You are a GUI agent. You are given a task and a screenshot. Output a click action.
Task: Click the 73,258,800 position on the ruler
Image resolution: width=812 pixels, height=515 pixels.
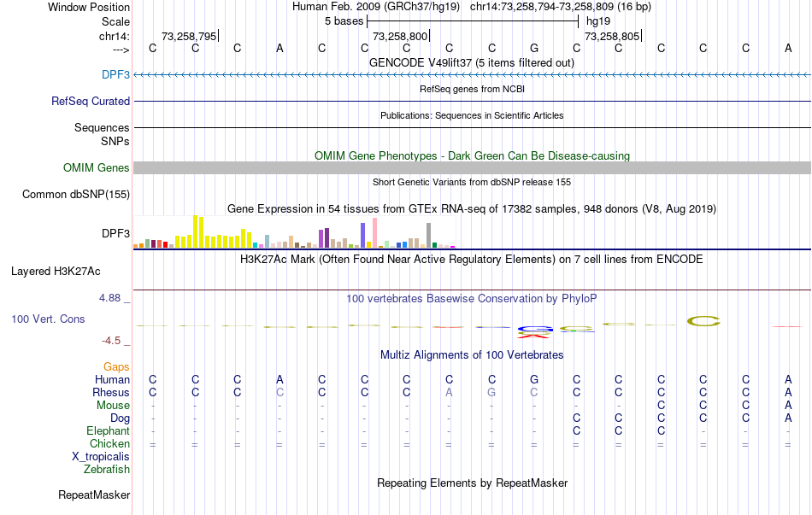coord(401,37)
